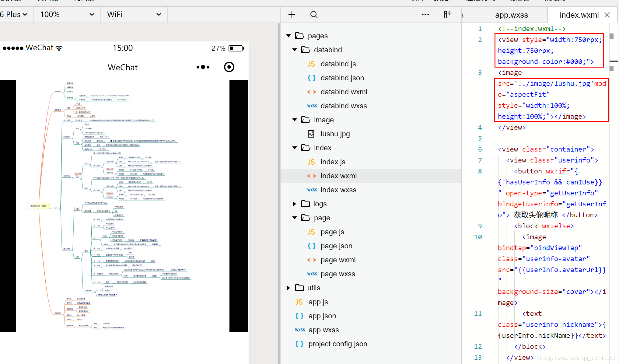Click the databind.js JS file icon
Screen dimensions: 619x364
click(x=311, y=64)
